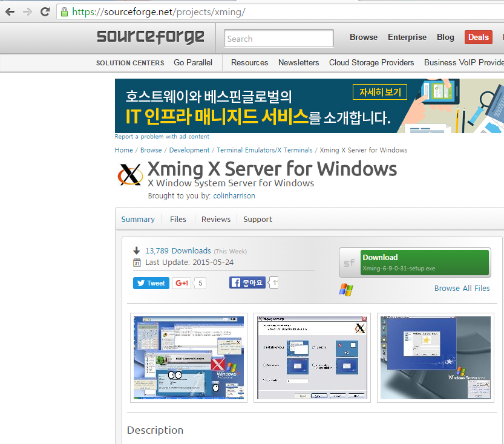Open the first Xming screenshot thumbnail
This screenshot has height=444, width=504.
(x=188, y=357)
